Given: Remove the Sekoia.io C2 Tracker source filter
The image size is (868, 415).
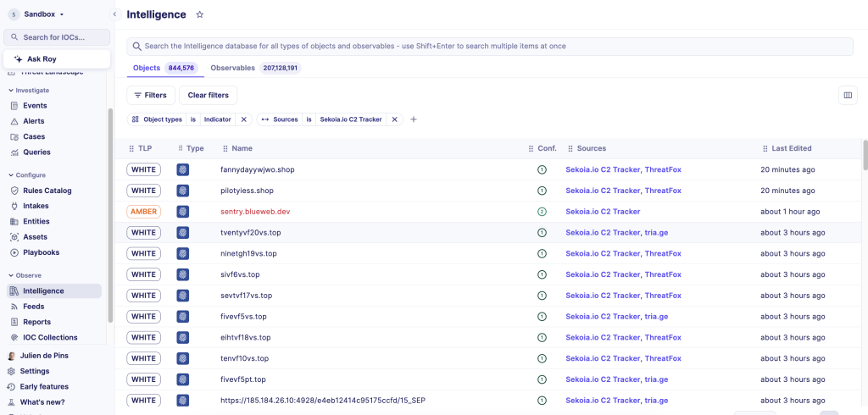Looking at the screenshot, I should point(394,119).
